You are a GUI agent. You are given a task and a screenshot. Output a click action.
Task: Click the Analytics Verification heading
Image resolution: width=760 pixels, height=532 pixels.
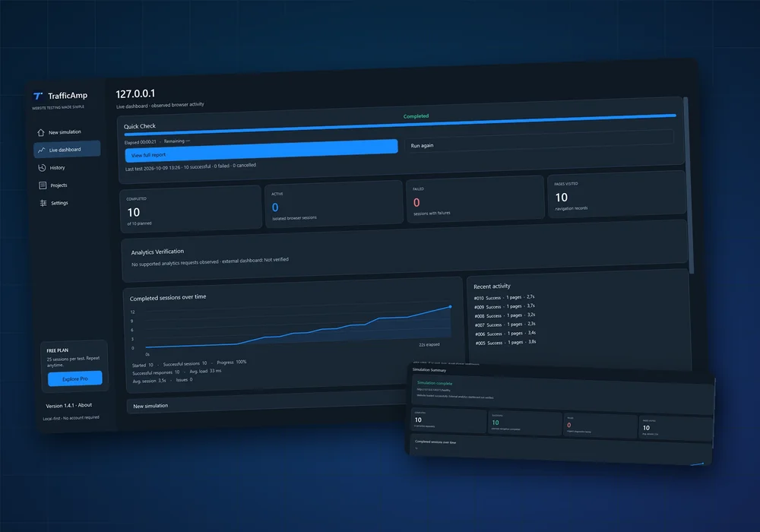(157, 252)
